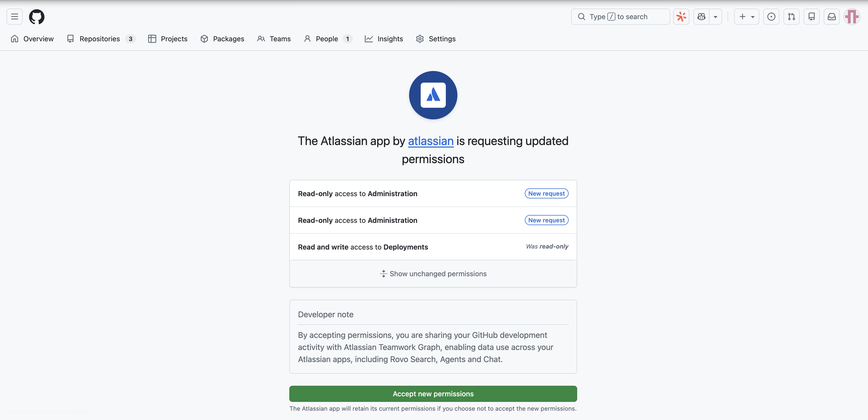The width and height of the screenshot is (868, 420).
Task: Click the first New request badge
Action: pos(546,193)
